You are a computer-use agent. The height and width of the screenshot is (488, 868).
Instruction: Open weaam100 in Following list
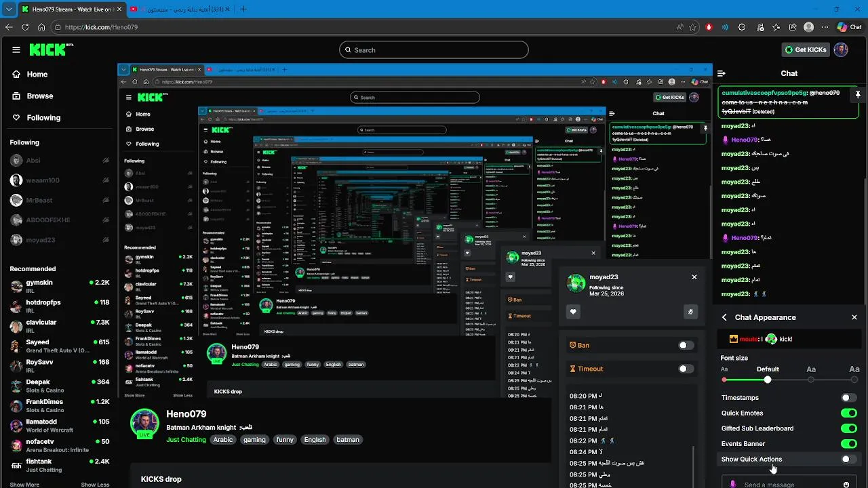point(60,180)
